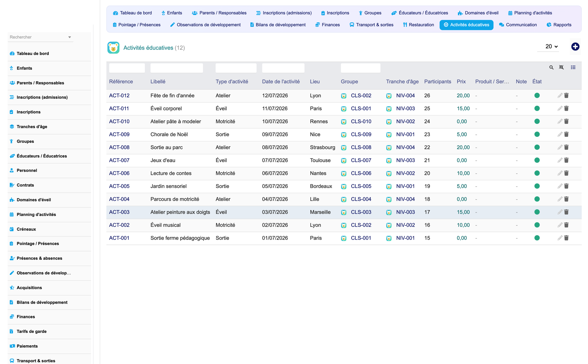Open Personnel in the sidebar
This screenshot has width=588, height=364.
(x=49, y=170)
